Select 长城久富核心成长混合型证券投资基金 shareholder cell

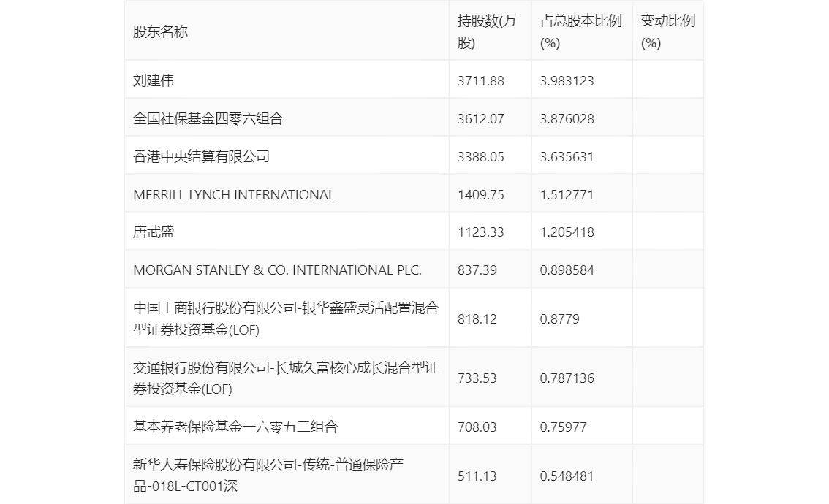pyautogui.click(x=286, y=378)
